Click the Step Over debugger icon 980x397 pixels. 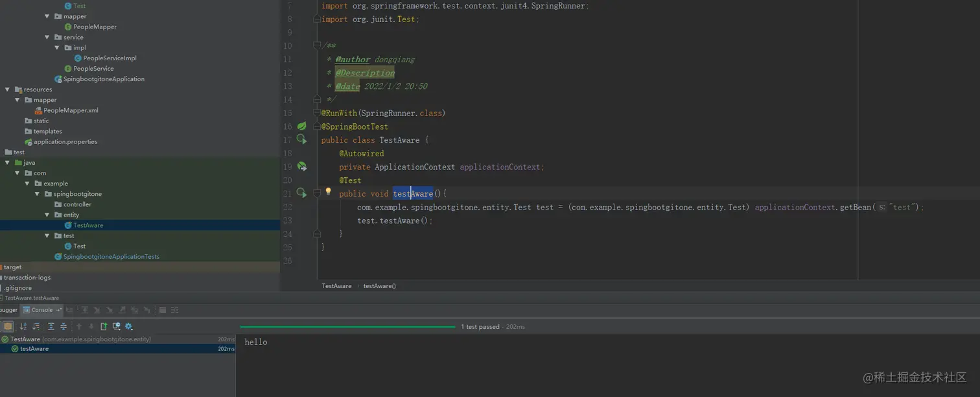click(x=85, y=310)
